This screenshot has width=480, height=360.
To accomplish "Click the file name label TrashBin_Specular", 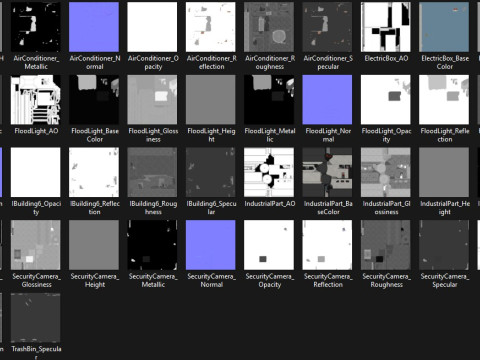I will [36, 353].
